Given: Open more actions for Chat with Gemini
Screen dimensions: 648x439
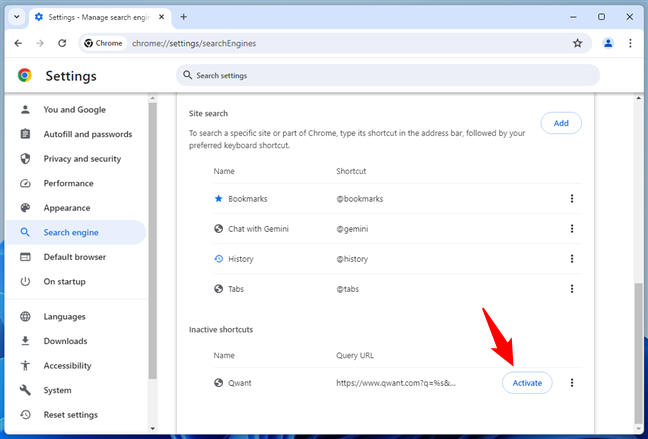Looking at the screenshot, I should [572, 229].
